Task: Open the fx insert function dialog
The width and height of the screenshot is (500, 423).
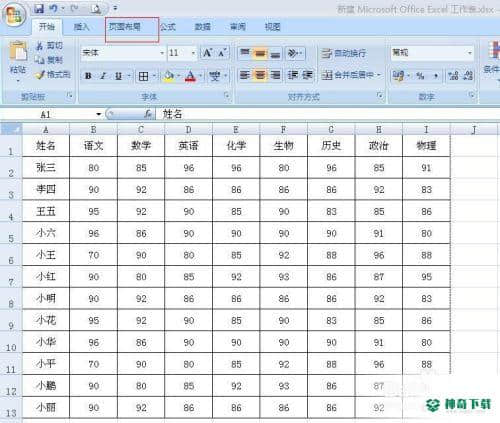Action: [x=148, y=114]
